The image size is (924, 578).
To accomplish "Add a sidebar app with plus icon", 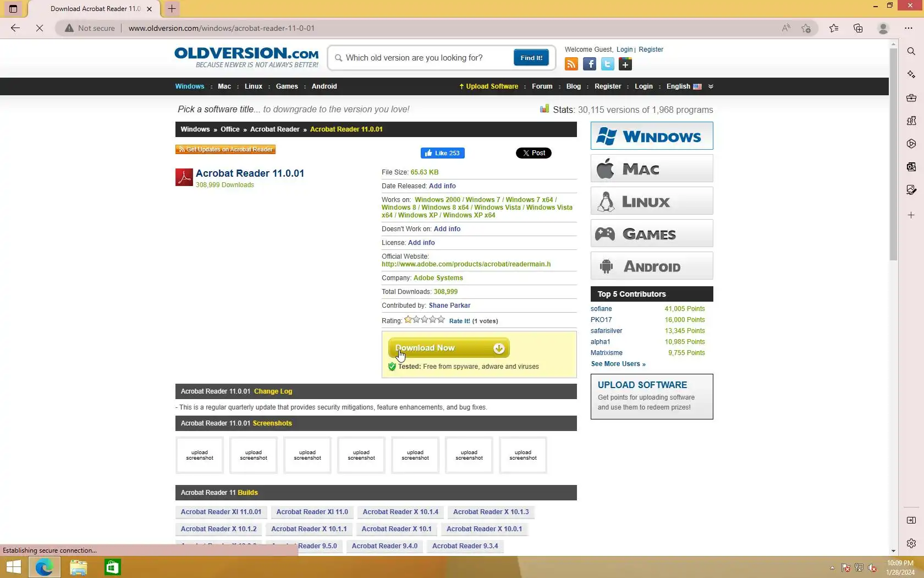I will pos(911,215).
